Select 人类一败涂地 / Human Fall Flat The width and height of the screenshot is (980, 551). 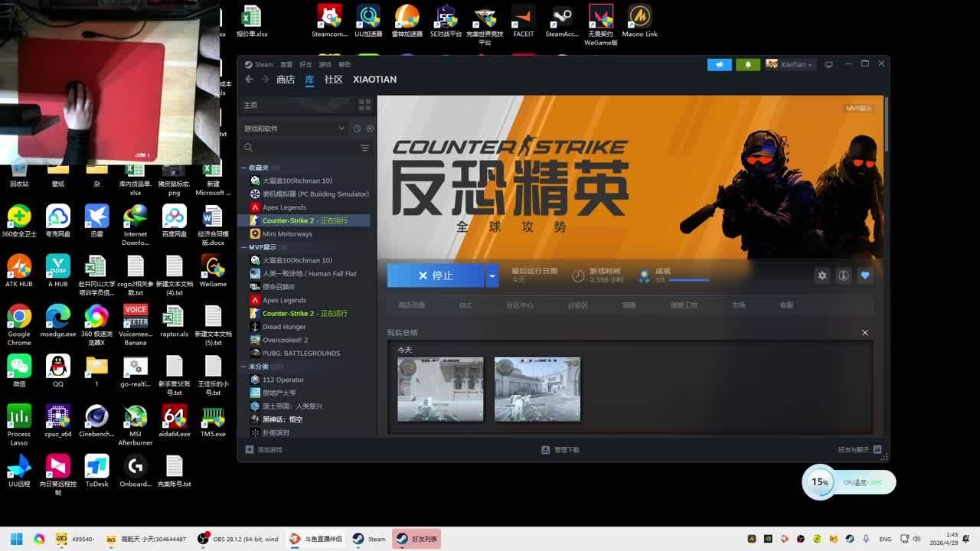pos(305,273)
